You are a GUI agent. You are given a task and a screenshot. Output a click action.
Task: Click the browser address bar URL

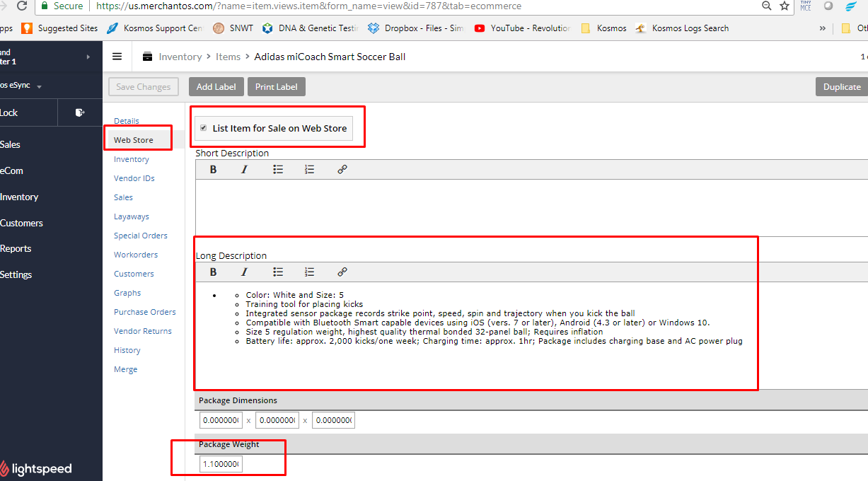pyautogui.click(x=308, y=6)
